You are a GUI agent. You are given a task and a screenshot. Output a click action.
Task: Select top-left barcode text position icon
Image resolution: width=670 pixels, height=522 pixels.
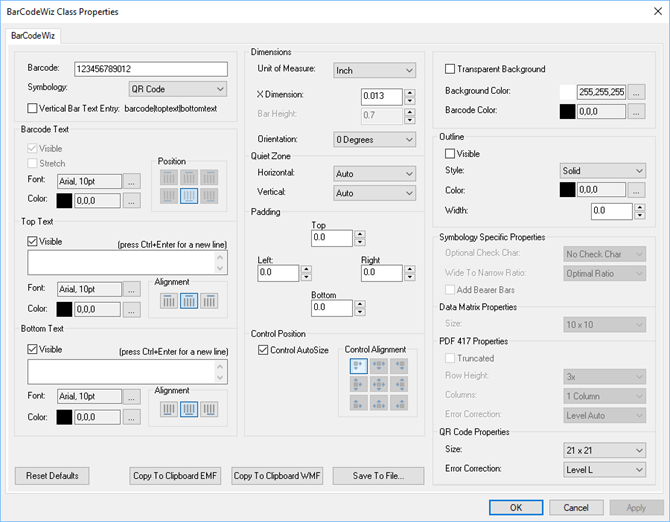click(169, 177)
